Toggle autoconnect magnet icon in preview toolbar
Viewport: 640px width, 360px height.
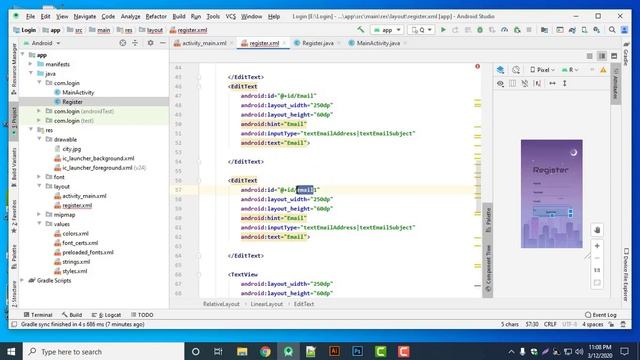pyautogui.click(x=525, y=83)
